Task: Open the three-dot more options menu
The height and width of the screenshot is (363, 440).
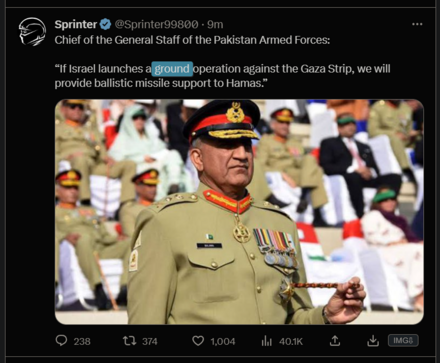Action: point(417,24)
